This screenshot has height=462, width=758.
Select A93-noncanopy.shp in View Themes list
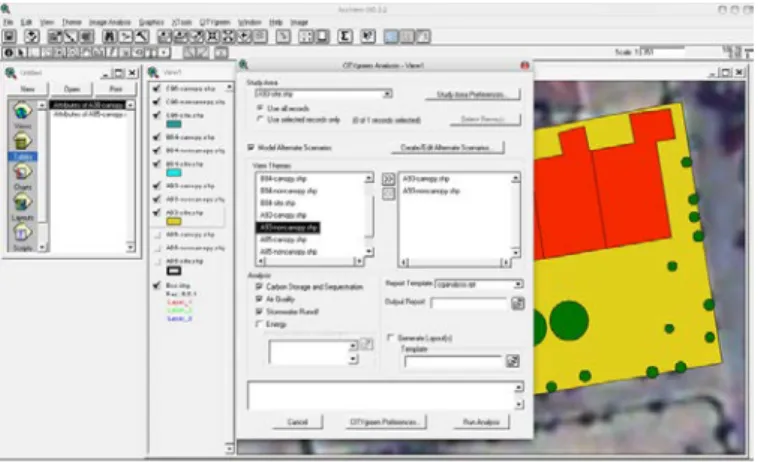click(288, 227)
